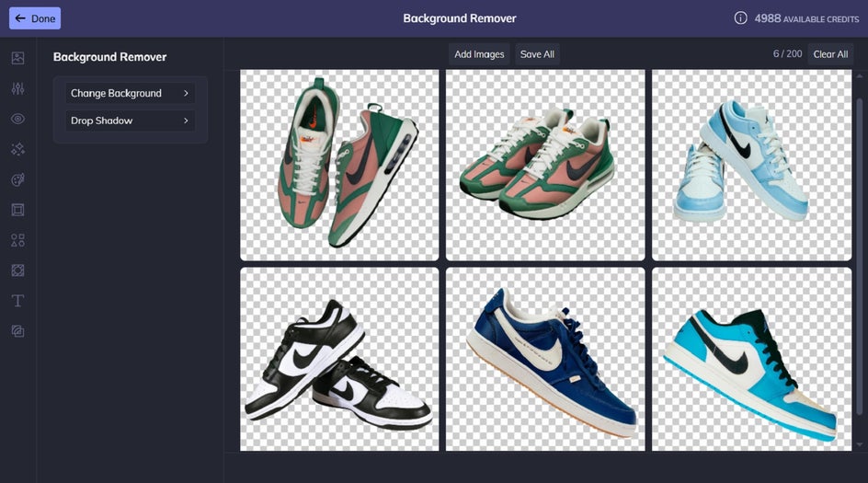
Task: Click the 6 / 200 image counter
Action: tap(787, 53)
